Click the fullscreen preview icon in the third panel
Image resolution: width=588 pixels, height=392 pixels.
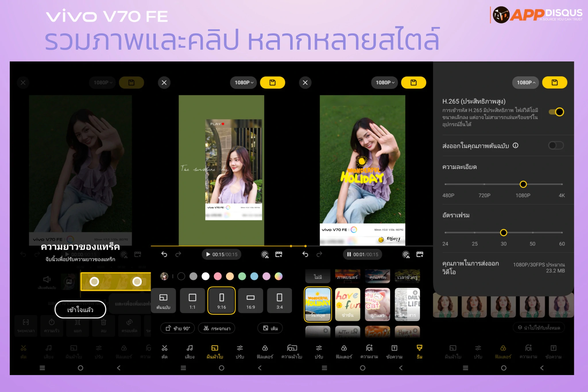tap(420, 254)
